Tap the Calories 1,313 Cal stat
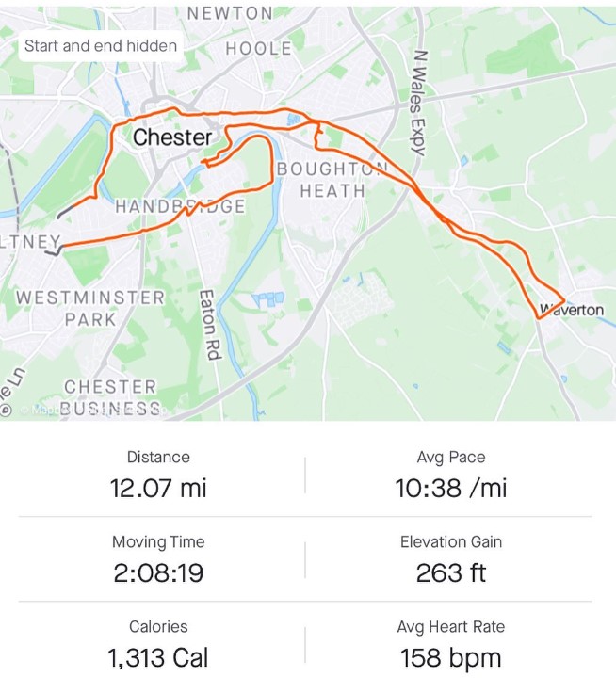This screenshot has width=616, height=693. coord(158,645)
